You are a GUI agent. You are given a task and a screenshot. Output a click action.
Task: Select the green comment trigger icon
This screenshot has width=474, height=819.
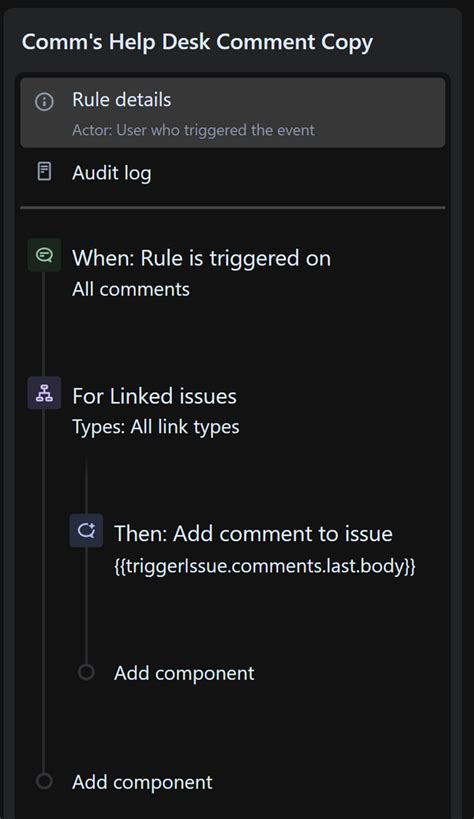(x=44, y=255)
